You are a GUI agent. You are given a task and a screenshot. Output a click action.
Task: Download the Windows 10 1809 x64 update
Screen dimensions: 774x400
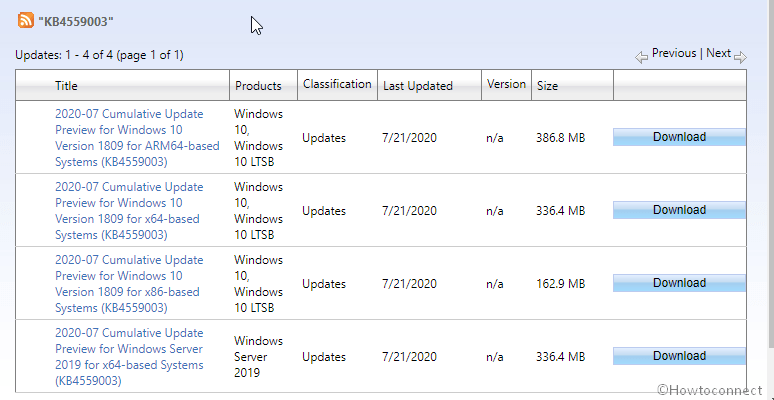(679, 210)
